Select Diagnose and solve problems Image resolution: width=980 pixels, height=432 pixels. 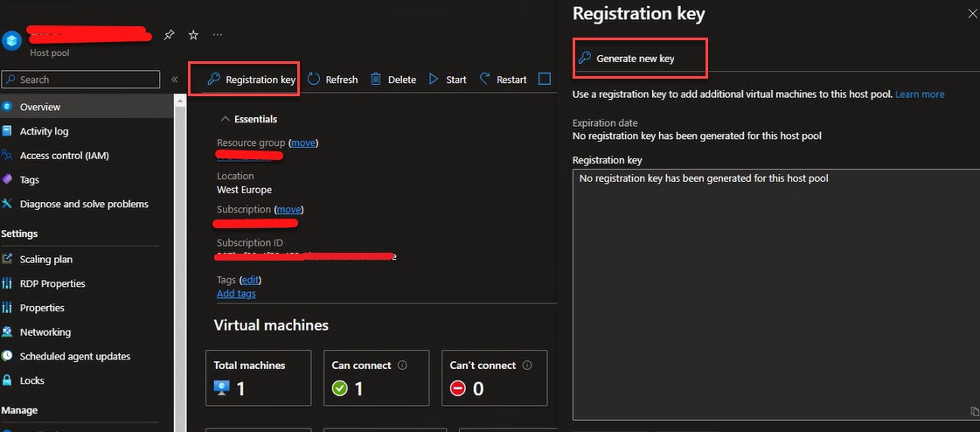(x=84, y=204)
